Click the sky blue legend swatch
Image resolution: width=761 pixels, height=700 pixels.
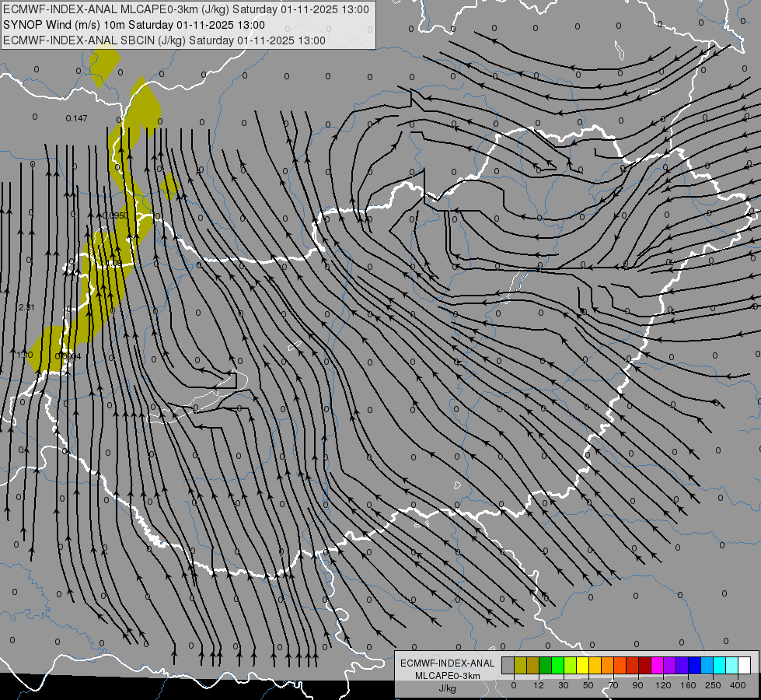pos(707,665)
